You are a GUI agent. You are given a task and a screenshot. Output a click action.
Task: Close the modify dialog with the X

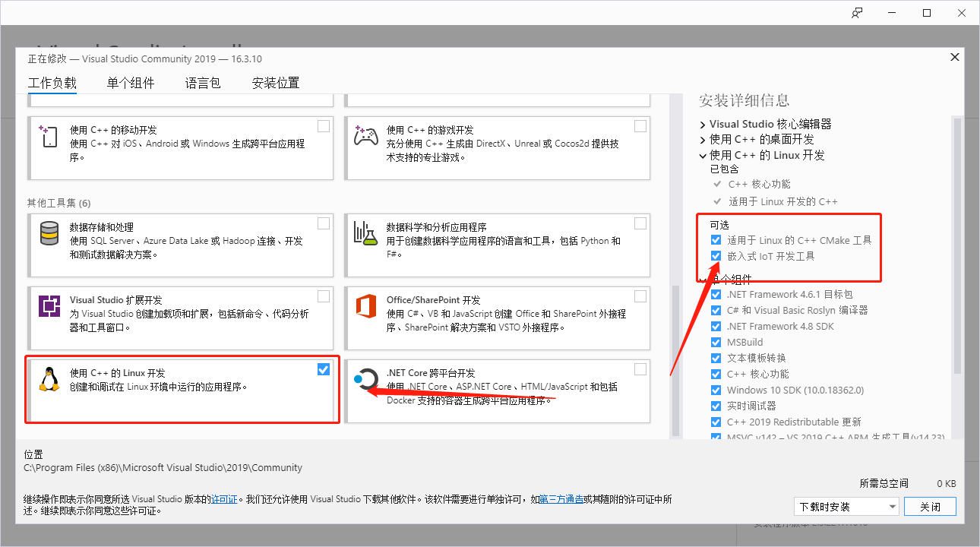click(955, 58)
